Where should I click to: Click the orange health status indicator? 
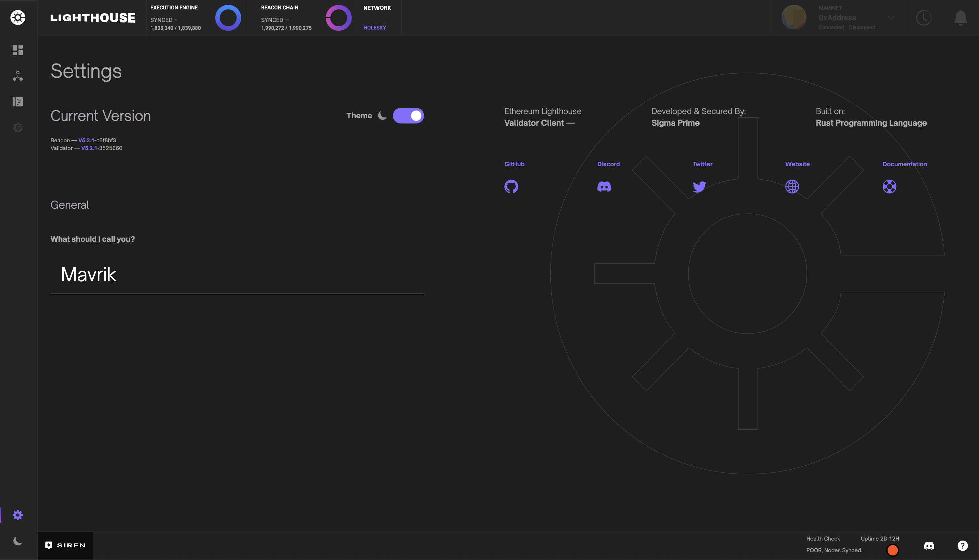(x=892, y=550)
